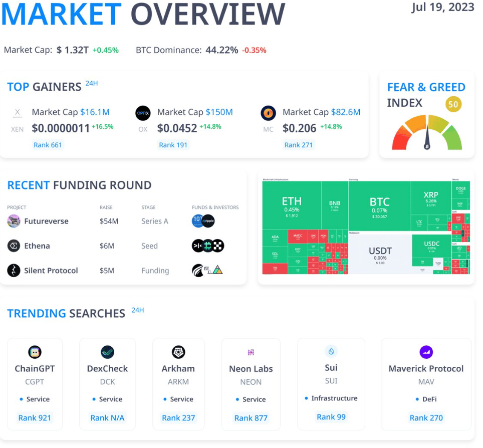Click the DeFi tag under Maverick Protocol

[430, 399]
